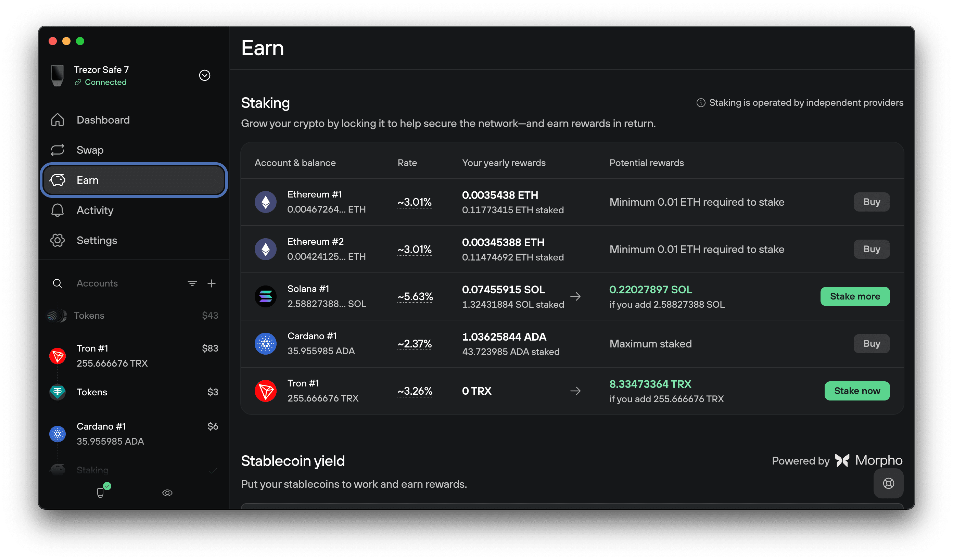Viewport: 953px width, 560px height.
Task: Click the Solana row arrow icon
Action: click(x=575, y=296)
